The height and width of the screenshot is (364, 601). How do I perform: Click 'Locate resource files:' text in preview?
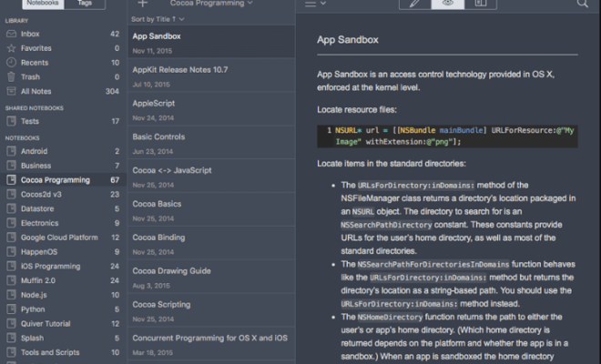[x=357, y=109]
